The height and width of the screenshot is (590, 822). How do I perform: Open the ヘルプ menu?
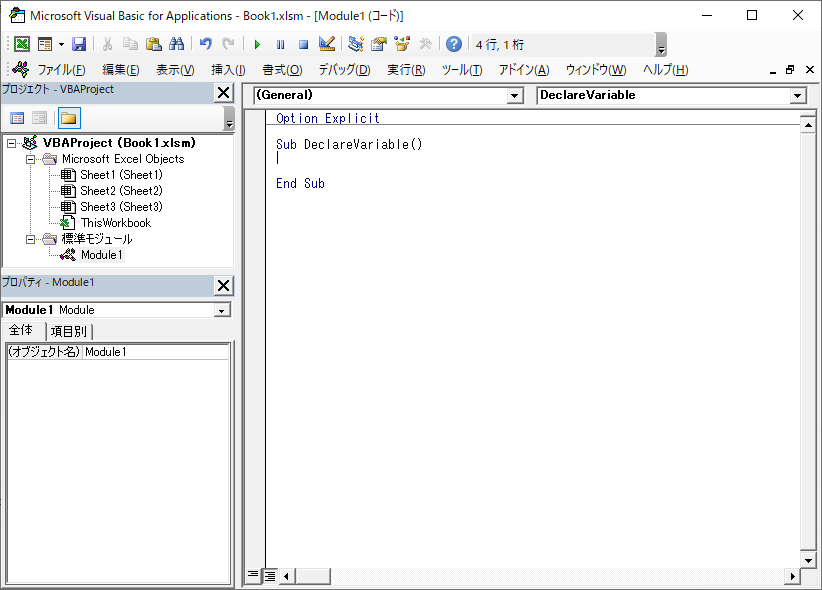pyautogui.click(x=665, y=70)
